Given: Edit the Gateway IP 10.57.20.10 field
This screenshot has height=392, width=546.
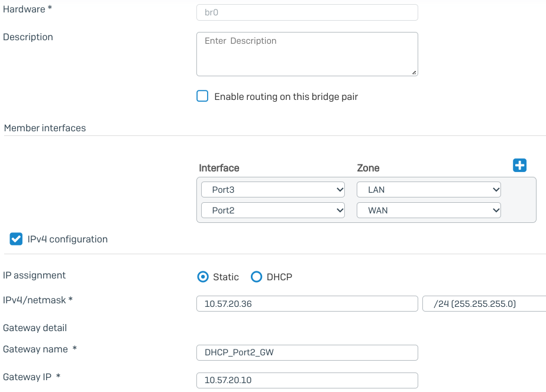Looking at the screenshot, I should click(x=307, y=380).
